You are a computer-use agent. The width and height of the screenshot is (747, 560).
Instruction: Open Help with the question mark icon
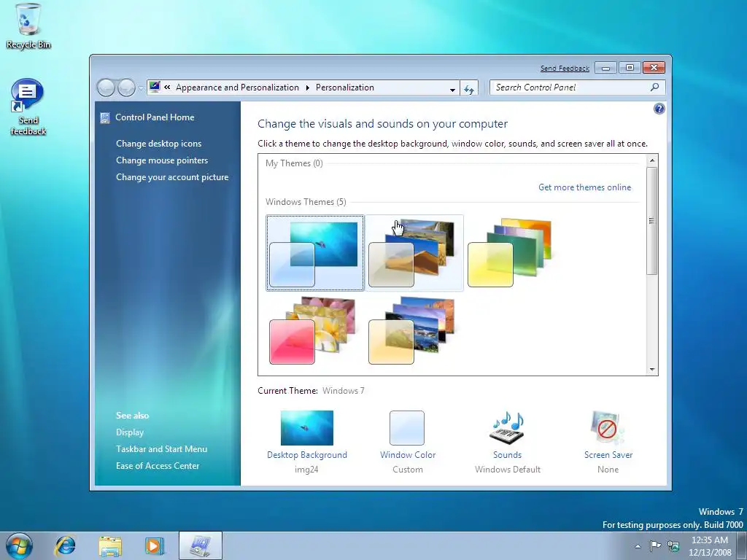(x=659, y=109)
